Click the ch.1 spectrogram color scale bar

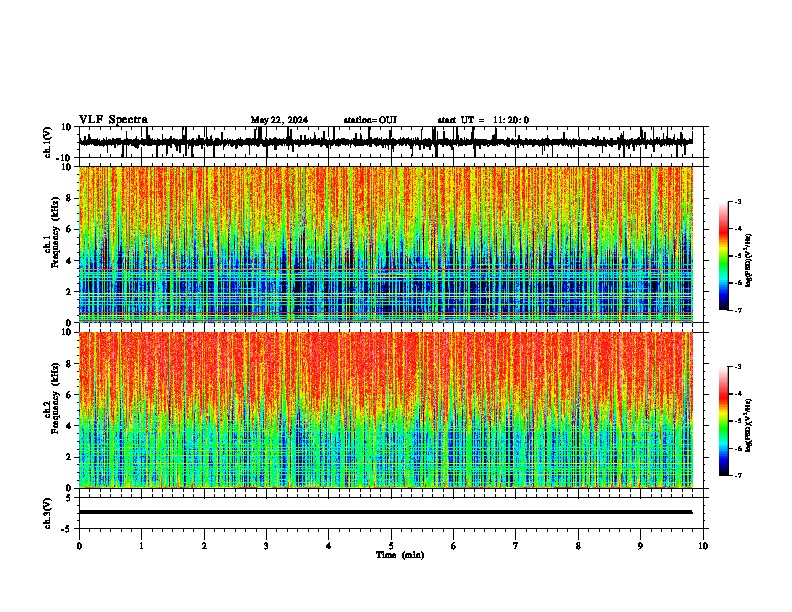tap(724, 256)
